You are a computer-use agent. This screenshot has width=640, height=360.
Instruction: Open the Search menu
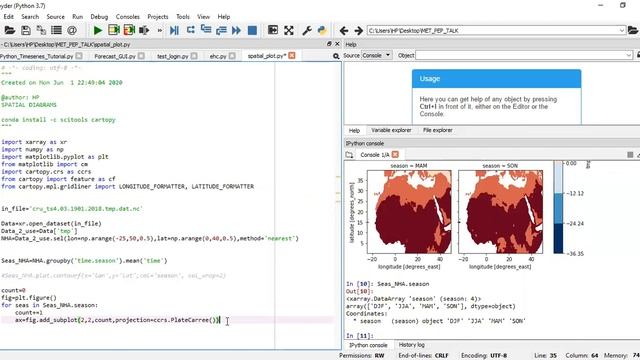click(30, 17)
